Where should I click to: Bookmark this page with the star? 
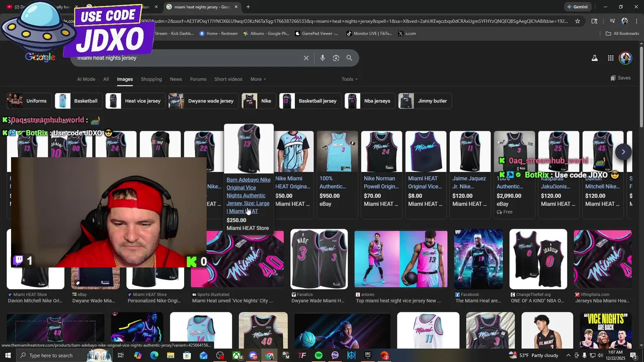click(x=578, y=21)
